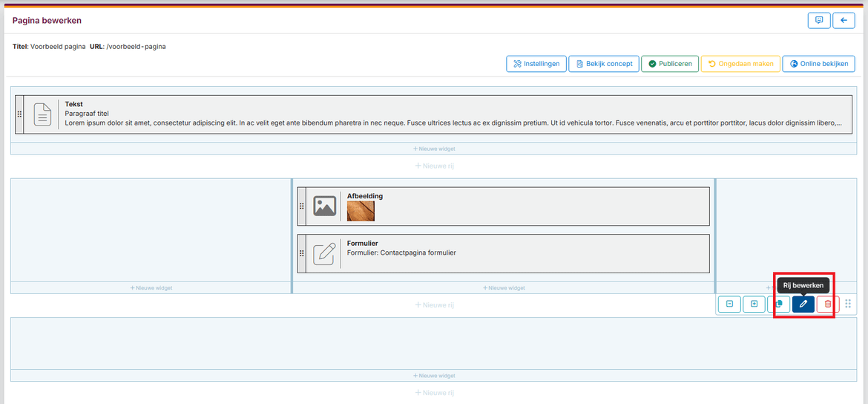Open Online bekijken to view page

818,64
